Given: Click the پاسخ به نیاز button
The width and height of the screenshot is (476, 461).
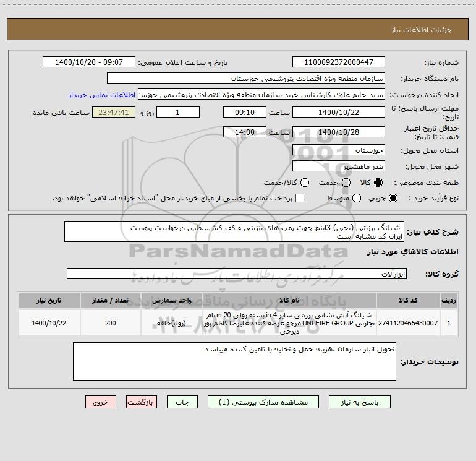Looking at the screenshot, I should 359,402.
